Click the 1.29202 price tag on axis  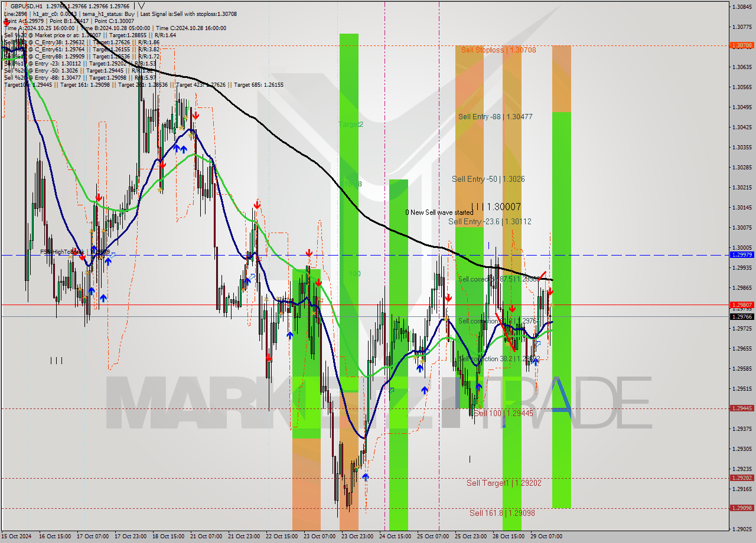741,478
